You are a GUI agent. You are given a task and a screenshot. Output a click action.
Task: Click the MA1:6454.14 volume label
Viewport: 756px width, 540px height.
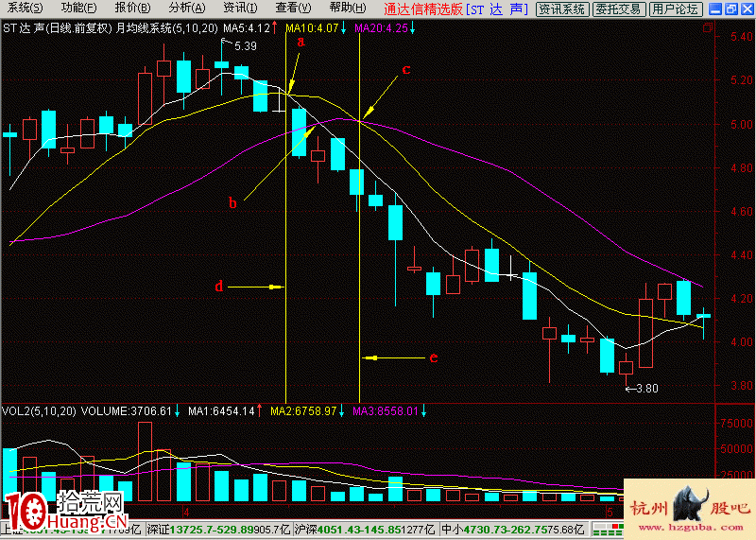click(221, 411)
